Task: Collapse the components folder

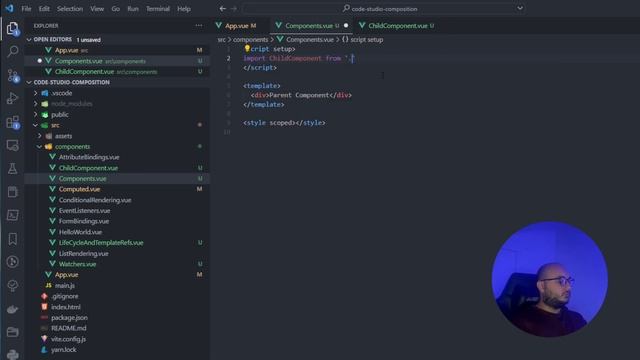Action: pyautogui.click(x=118, y=147)
